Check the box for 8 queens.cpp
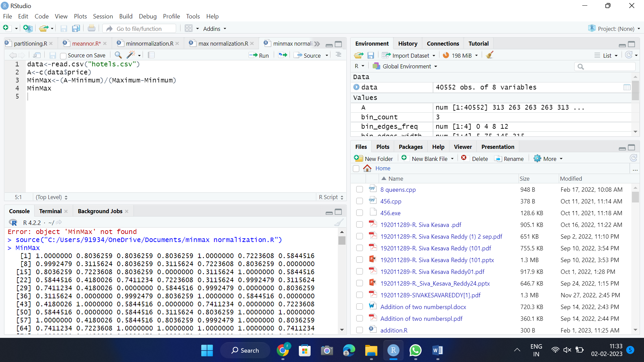The width and height of the screenshot is (644, 362). [360, 189]
